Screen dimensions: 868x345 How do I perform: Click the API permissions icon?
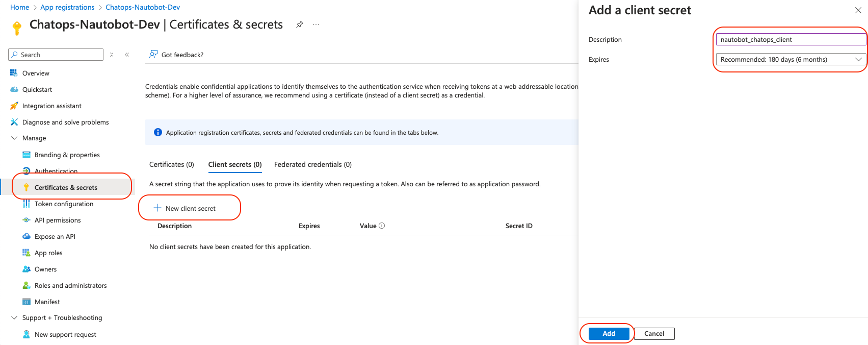(27, 220)
